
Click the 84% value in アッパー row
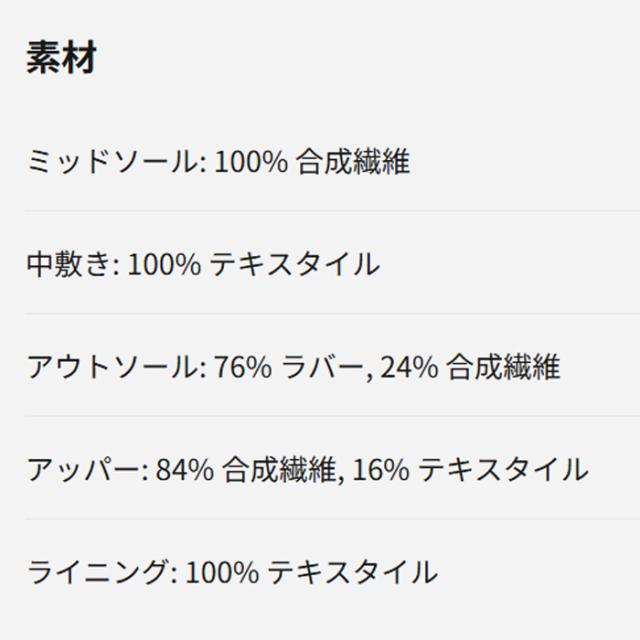pos(184,470)
